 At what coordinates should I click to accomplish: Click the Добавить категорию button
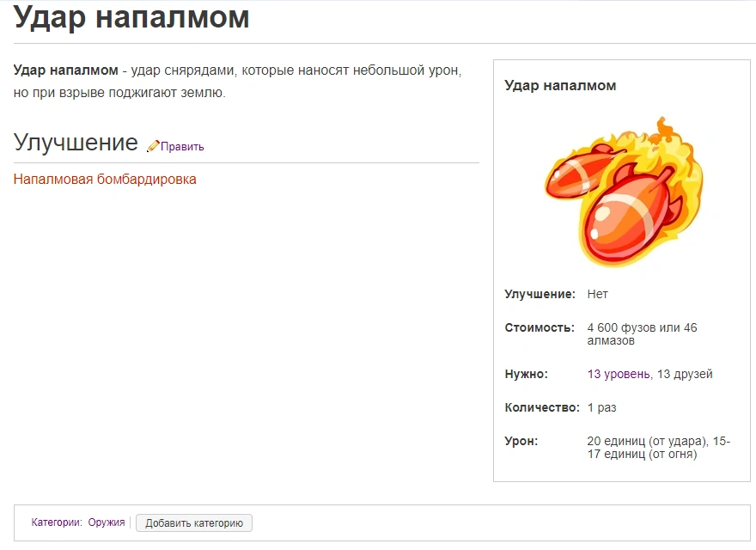pyautogui.click(x=194, y=522)
